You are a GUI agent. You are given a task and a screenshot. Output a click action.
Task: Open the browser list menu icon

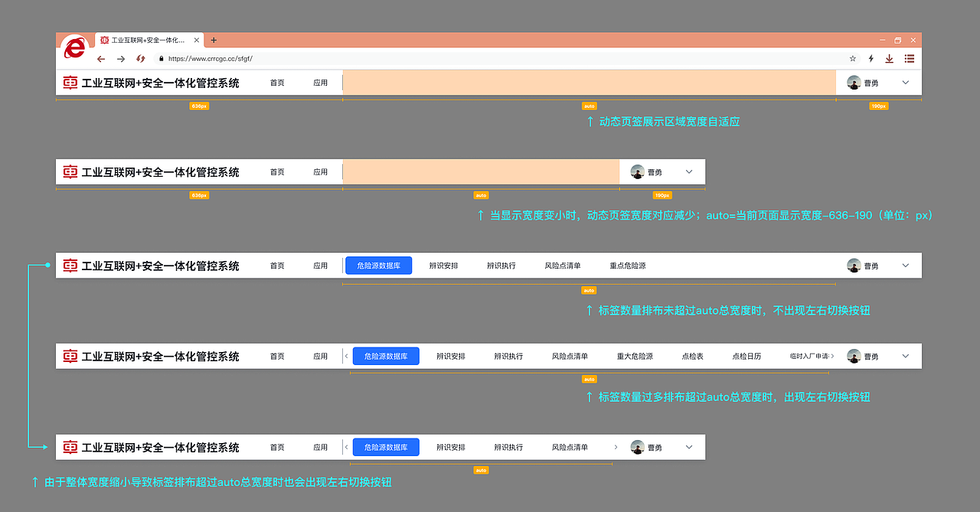pos(909,58)
